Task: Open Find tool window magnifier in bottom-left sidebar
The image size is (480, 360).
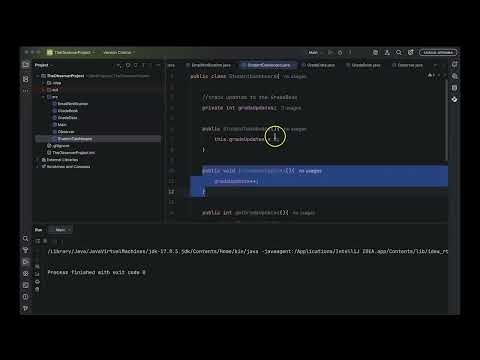Action: click(26, 239)
